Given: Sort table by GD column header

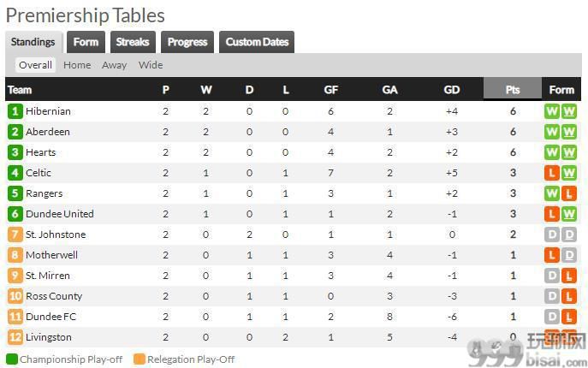Looking at the screenshot, I should coord(452,90).
